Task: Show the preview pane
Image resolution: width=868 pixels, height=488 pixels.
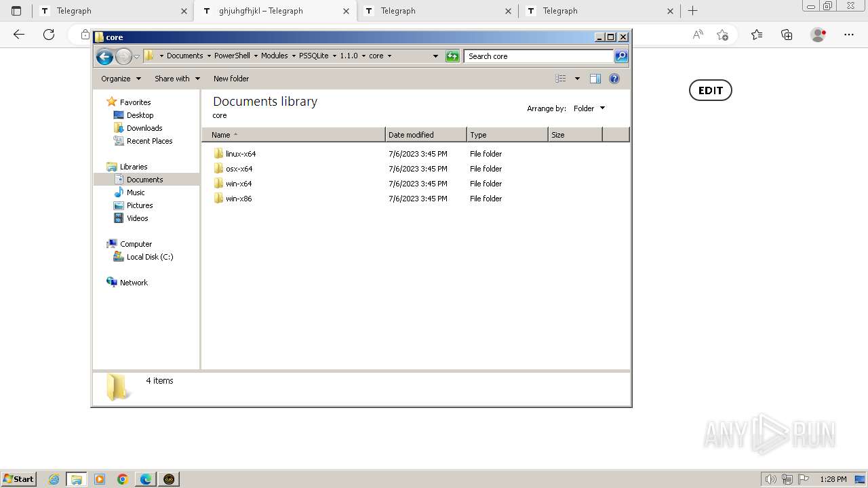Action: (595, 79)
